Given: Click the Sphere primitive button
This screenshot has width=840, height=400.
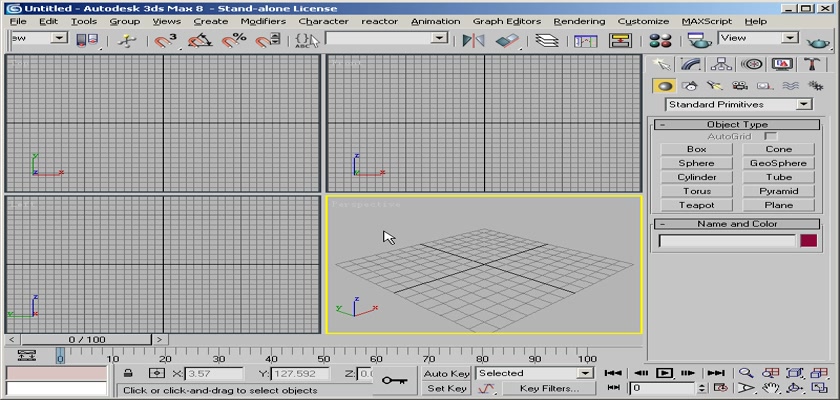Looking at the screenshot, I should [696, 163].
